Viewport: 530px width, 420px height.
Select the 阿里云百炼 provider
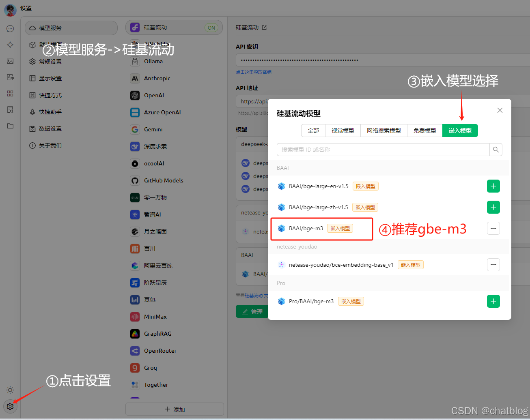(174, 266)
